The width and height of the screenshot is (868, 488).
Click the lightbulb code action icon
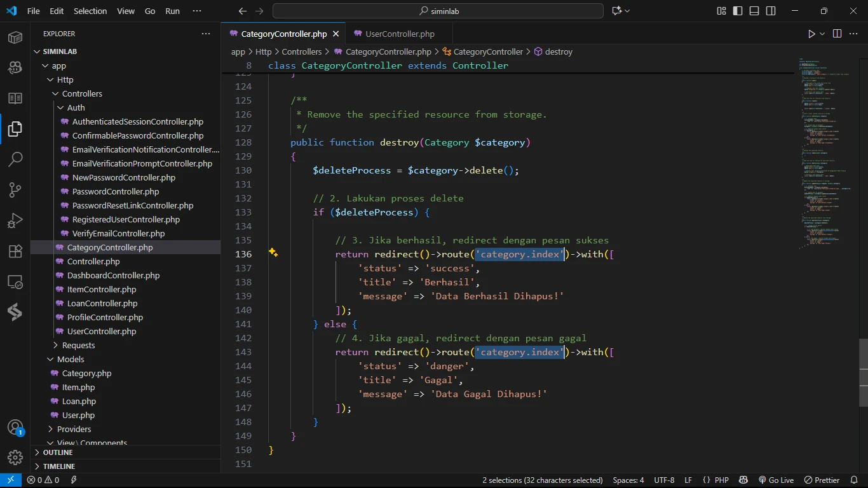click(273, 253)
